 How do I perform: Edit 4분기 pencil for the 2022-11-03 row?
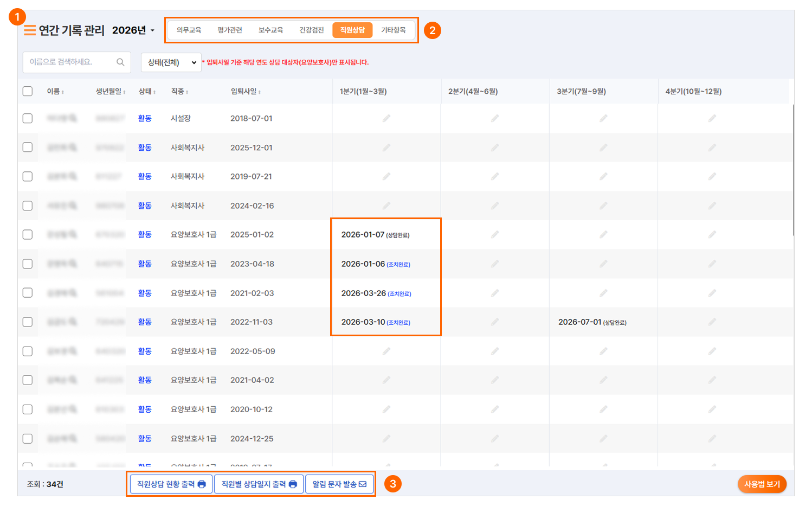click(x=712, y=322)
